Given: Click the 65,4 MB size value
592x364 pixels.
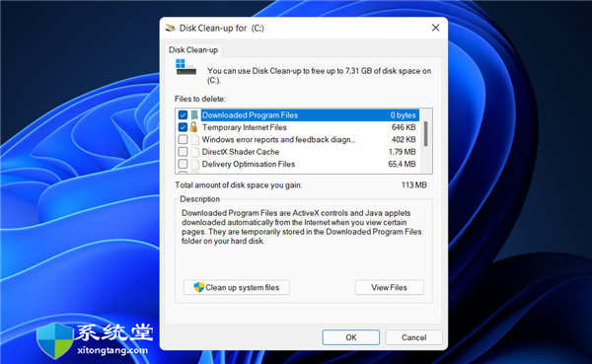Looking at the screenshot, I should pos(403,165).
